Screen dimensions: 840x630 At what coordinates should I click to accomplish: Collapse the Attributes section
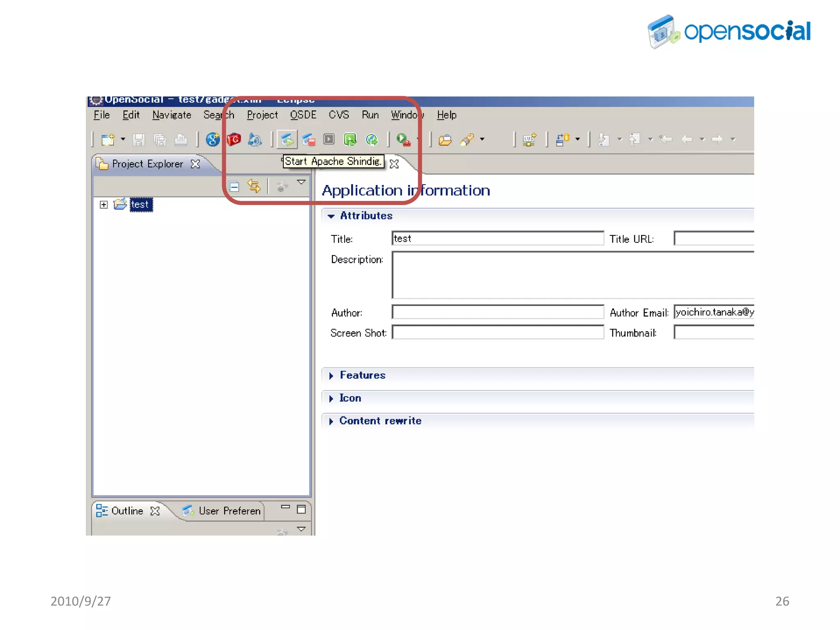click(x=331, y=216)
